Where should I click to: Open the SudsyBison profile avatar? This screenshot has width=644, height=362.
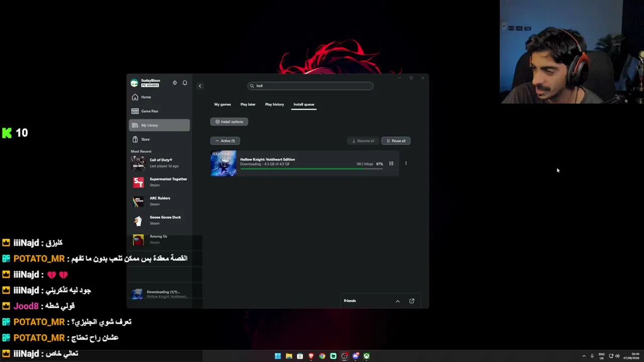pos(134,83)
